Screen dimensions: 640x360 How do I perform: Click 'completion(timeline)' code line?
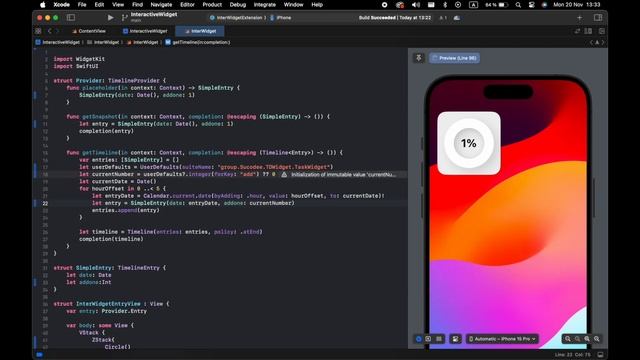click(x=111, y=239)
